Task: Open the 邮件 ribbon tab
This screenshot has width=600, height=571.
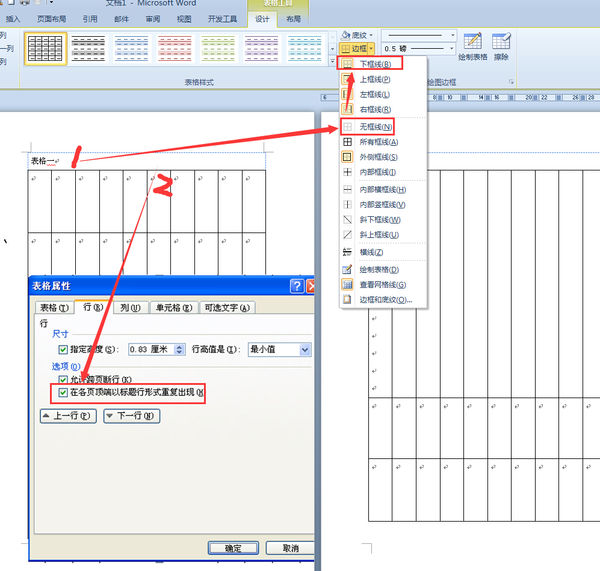Action: [121, 19]
